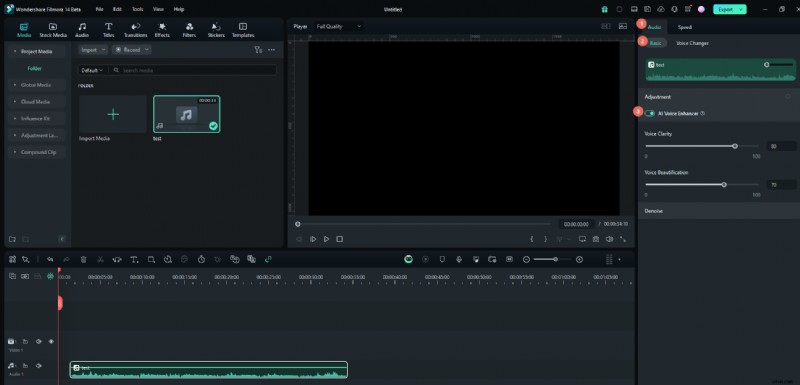Mute the Video 1 track
Screen dimensions: 800x385
[38, 342]
